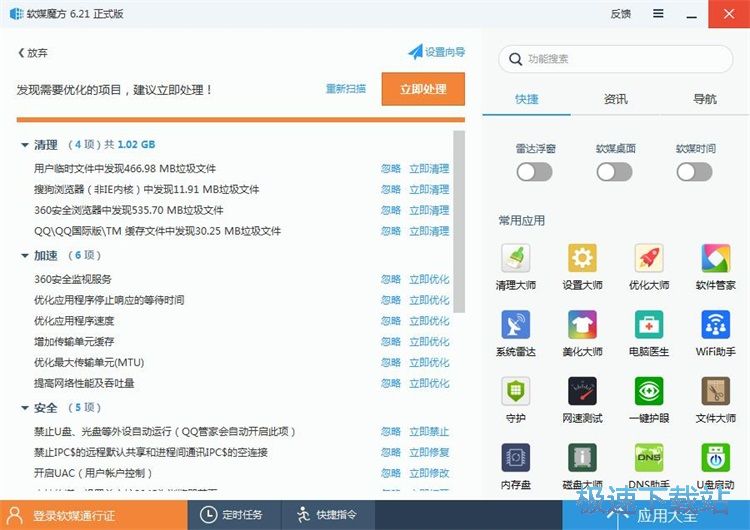Toggle 软媒时间 switch
The height and width of the screenshot is (530, 750).
695,172
